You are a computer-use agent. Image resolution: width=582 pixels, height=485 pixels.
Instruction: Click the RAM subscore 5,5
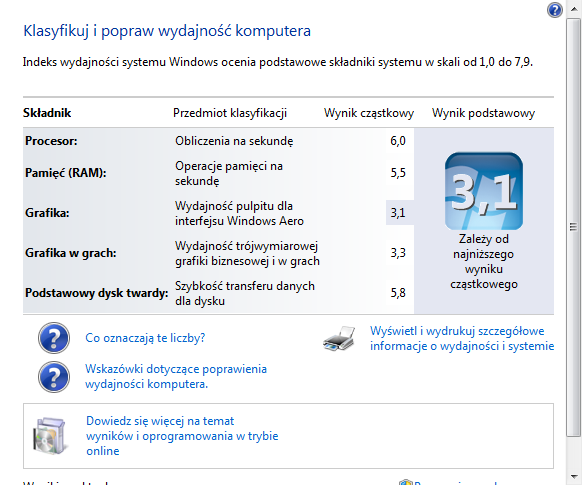click(398, 173)
